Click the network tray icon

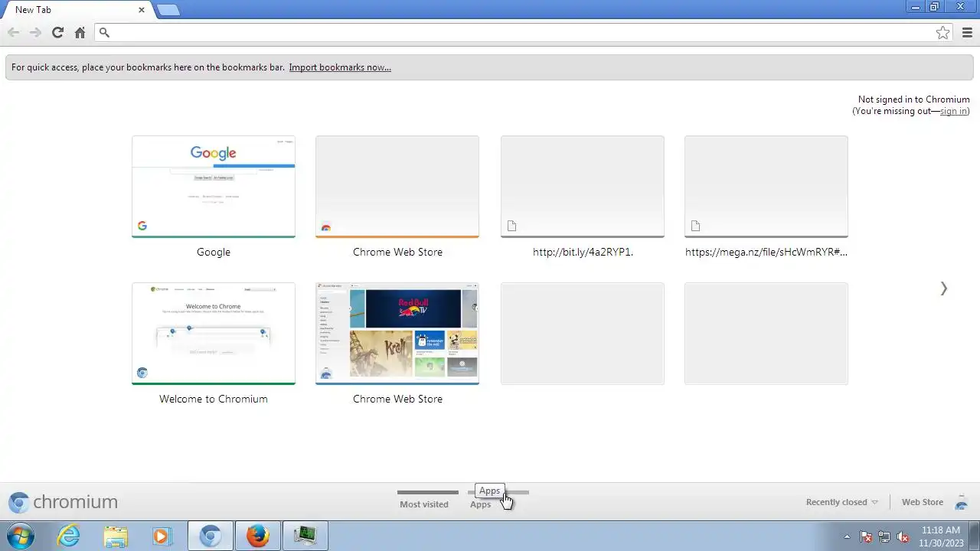(884, 536)
